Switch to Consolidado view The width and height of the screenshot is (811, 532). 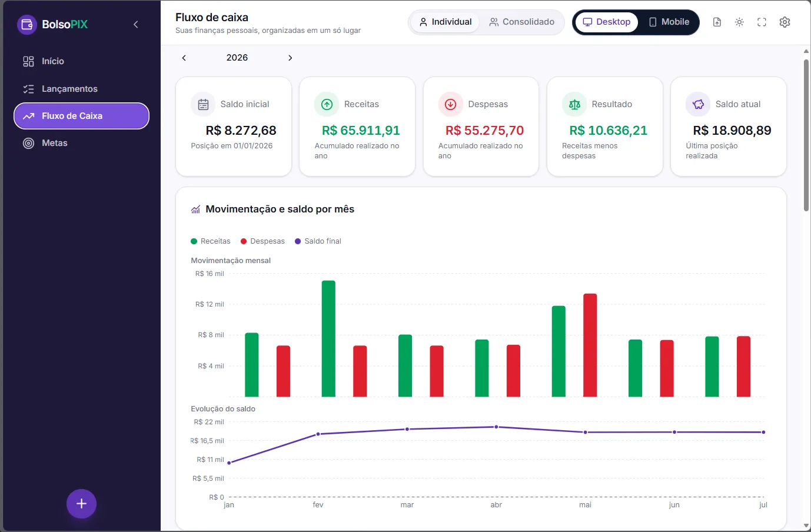[521, 22]
